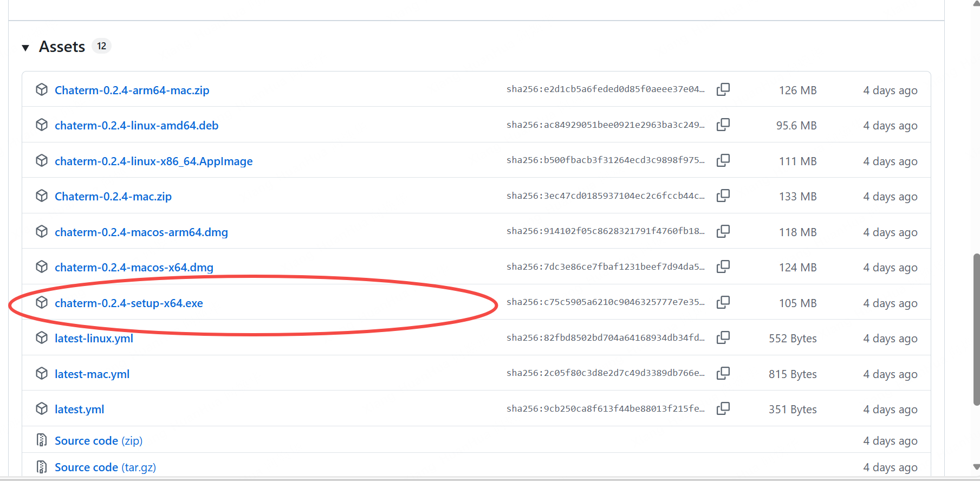The width and height of the screenshot is (980, 481).
Task: Download chaterm-0.2.4-macos-arm64.dmg
Action: pyautogui.click(x=141, y=232)
